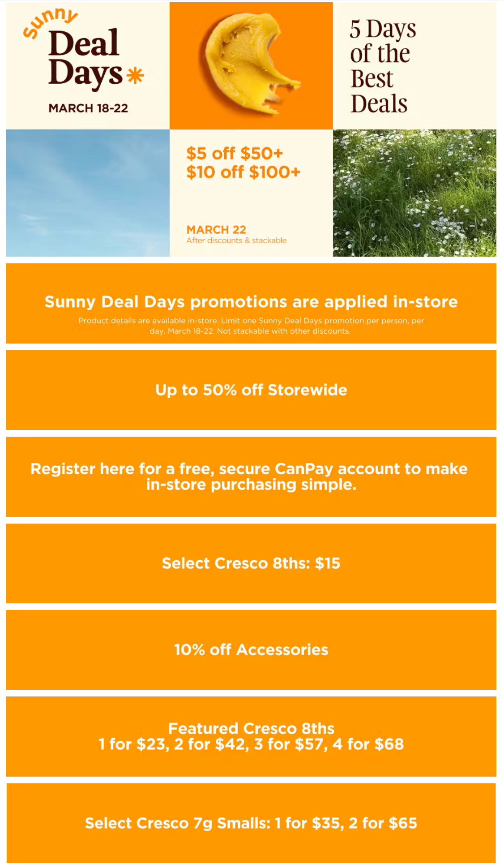Image resolution: width=504 pixels, height=868 pixels.
Task: Open the "Up to 50% off Storewide" banner
Action: [251, 390]
